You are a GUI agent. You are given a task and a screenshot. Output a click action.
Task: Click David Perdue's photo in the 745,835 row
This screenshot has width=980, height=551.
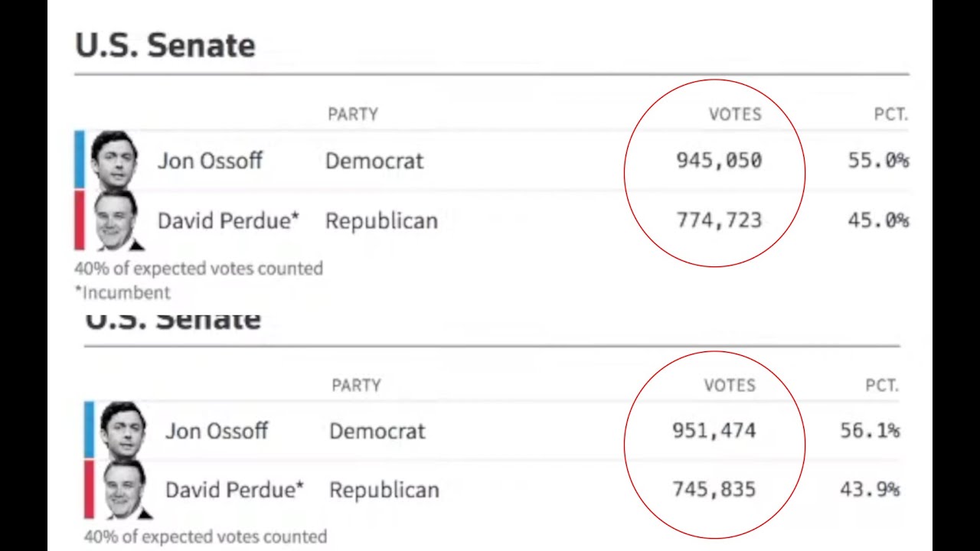pos(126,490)
